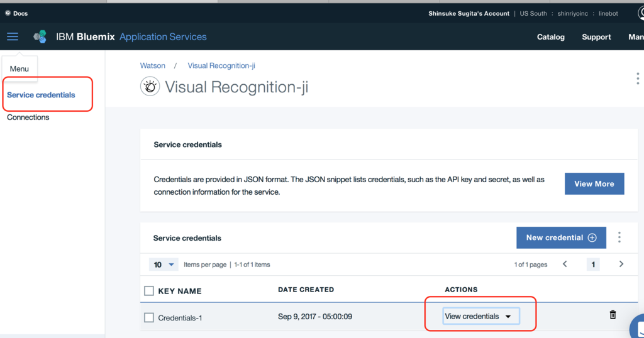Image resolution: width=644 pixels, height=338 pixels.
Task: Go to next page of credentials
Action: point(621,264)
